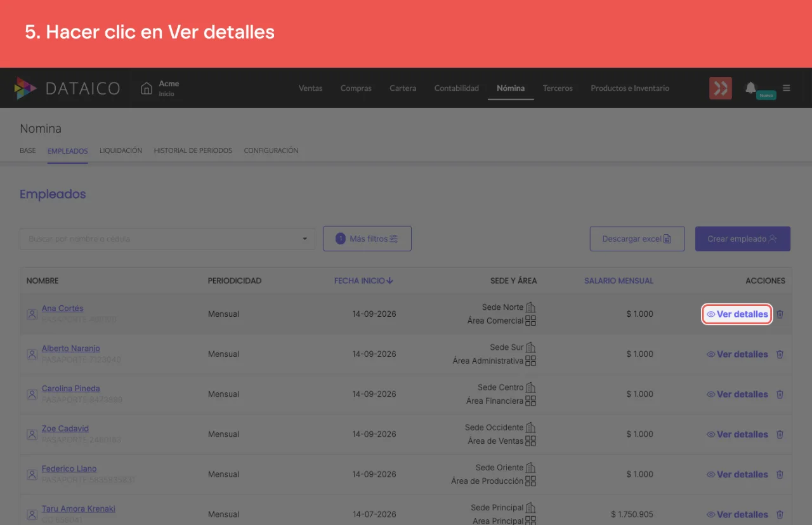The width and height of the screenshot is (812, 525).
Task: Click the Dataico logo
Action: tap(67, 88)
